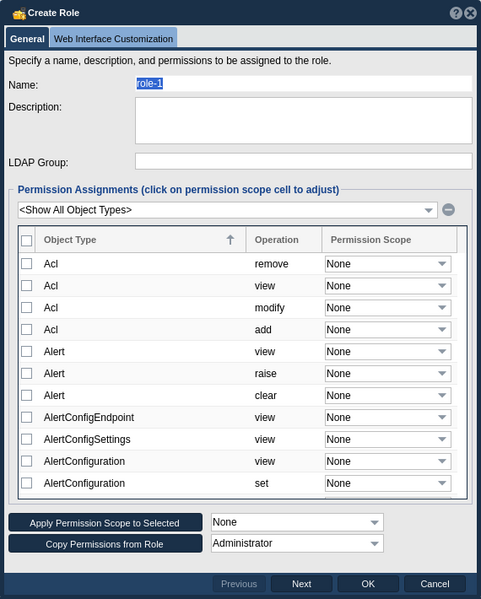Toggle the select-all header checkbox
Screen dimensions: 481x599
(x=26, y=241)
